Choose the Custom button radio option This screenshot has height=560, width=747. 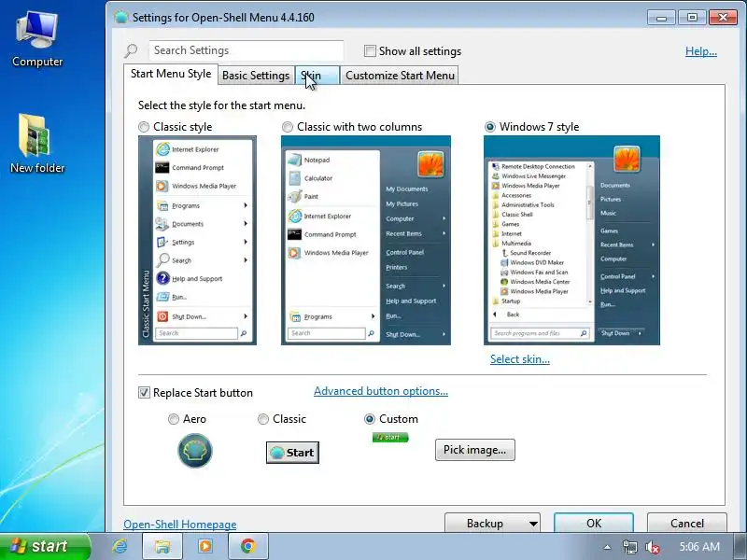369,419
